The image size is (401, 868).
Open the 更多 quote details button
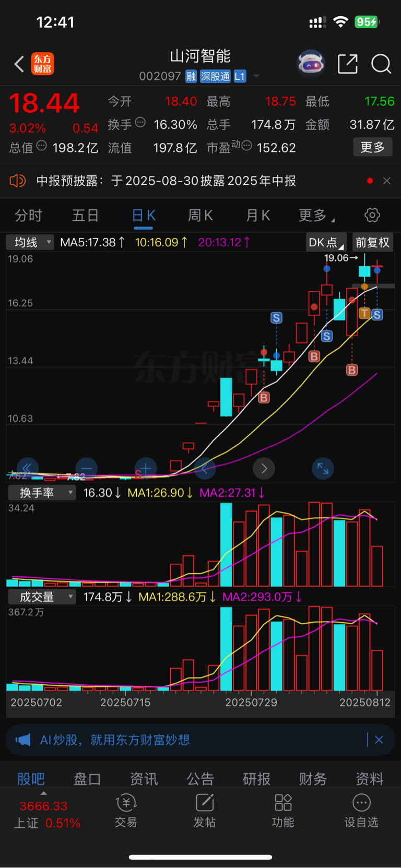[x=373, y=147]
